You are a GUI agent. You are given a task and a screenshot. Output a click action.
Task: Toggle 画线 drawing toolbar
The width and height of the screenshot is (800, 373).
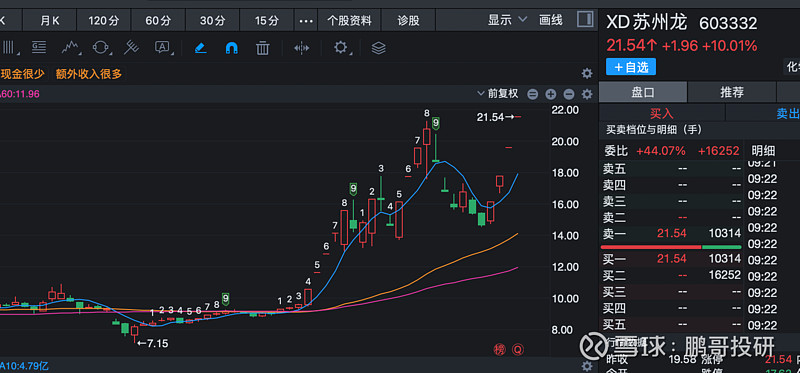point(551,20)
